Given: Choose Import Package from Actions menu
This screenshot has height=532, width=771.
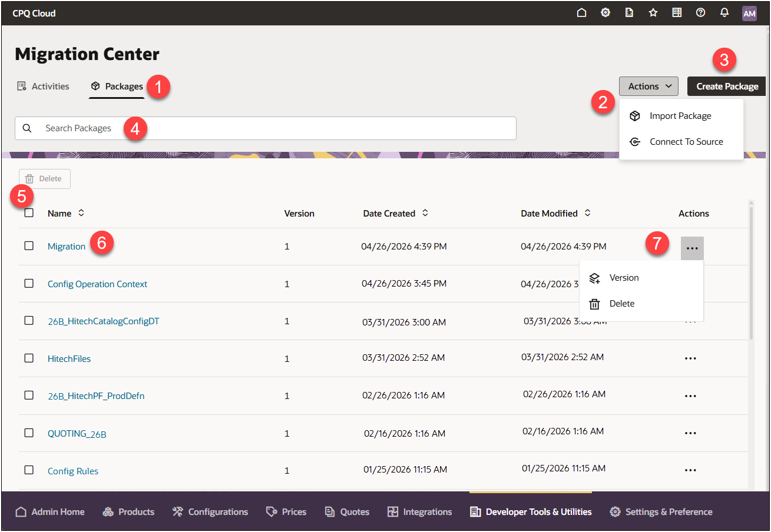Looking at the screenshot, I should 680,116.
